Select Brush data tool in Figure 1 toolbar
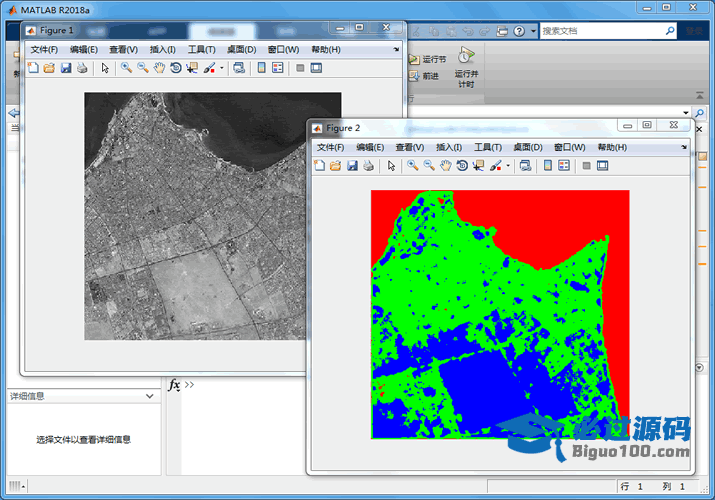The width and height of the screenshot is (715, 500). [x=209, y=68]
